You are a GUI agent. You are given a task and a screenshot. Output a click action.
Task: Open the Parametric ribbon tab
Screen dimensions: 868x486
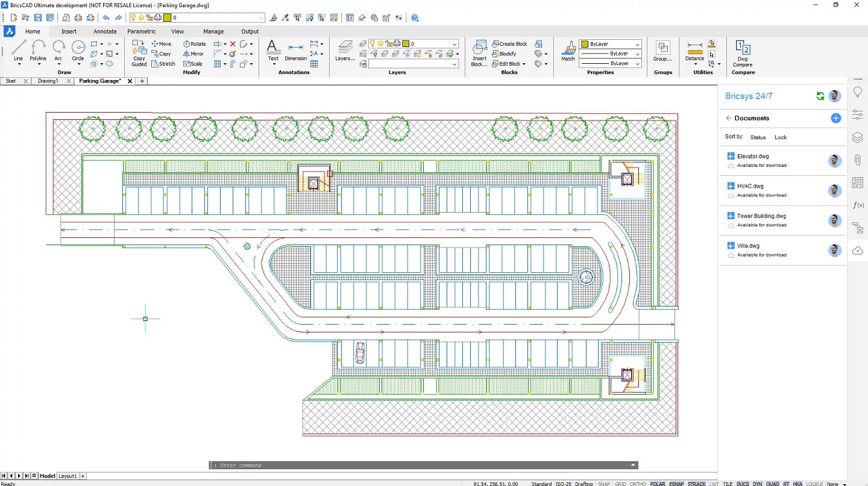pos(141,31)
